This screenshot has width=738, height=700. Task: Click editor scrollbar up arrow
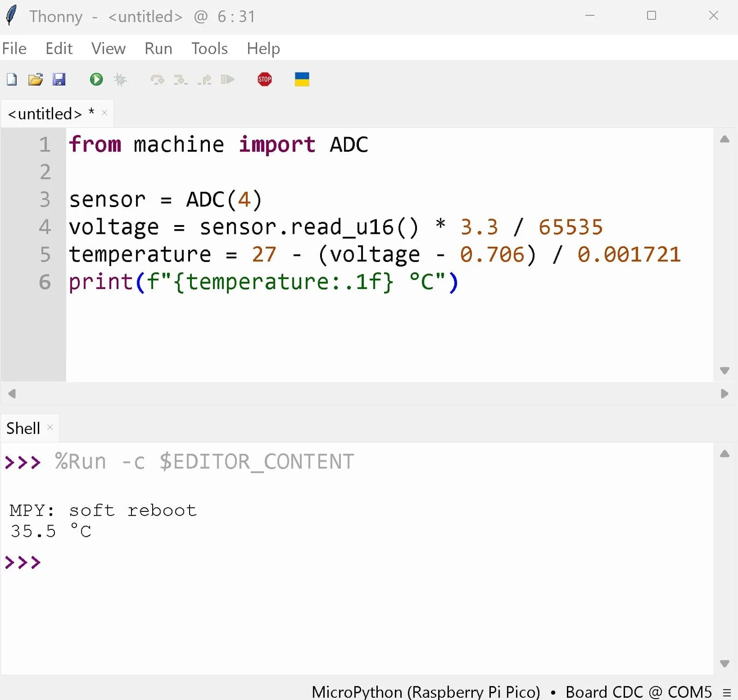(725, 139)
